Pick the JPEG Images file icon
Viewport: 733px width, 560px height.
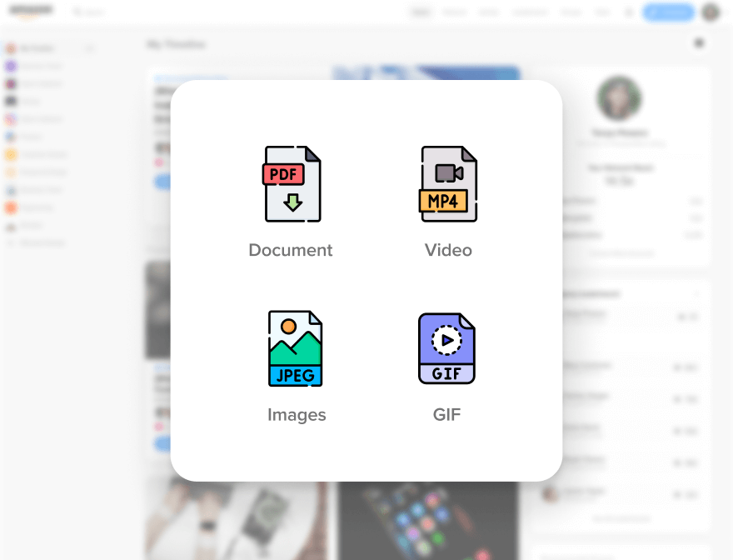[x=296, y=348]
